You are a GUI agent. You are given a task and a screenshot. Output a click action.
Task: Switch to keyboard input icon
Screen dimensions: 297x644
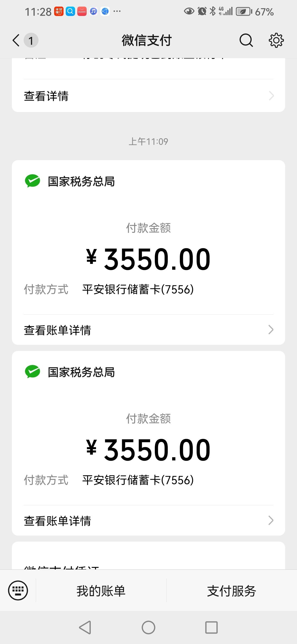click(x=18, y=590)
